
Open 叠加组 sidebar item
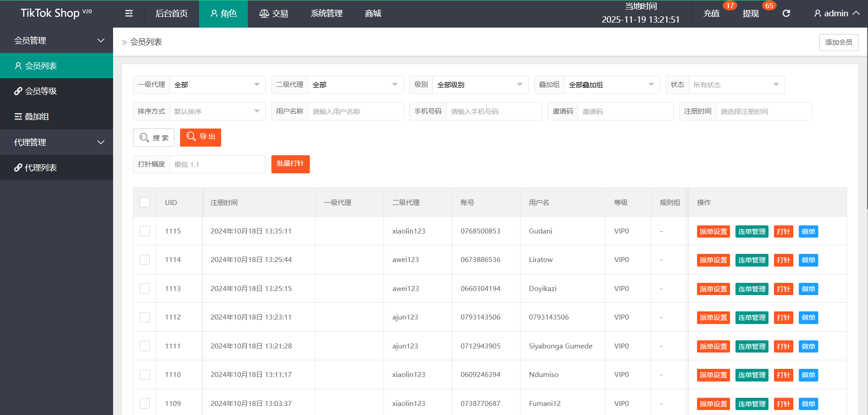57,116
